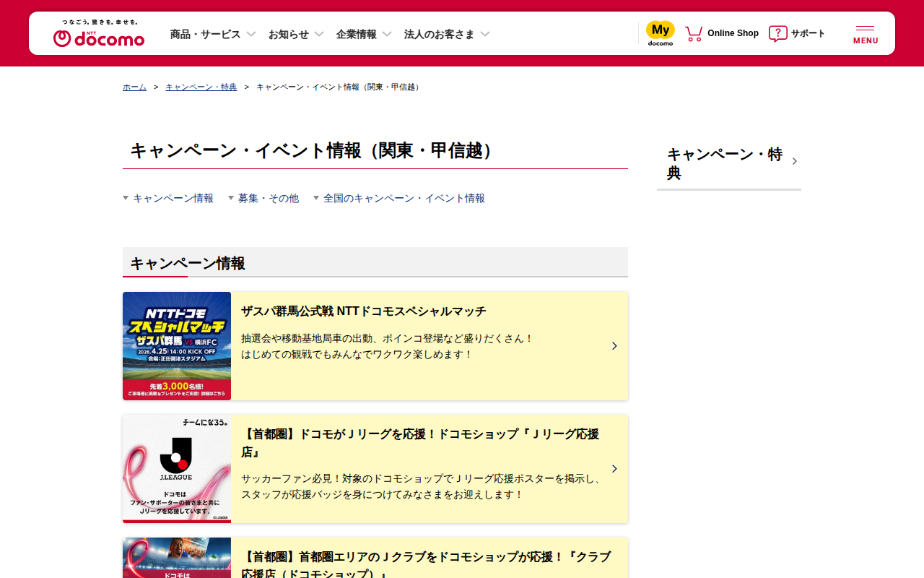Expand the 法人のお客さま dropdown
924x578 pixels.
(x=447, y=34)
